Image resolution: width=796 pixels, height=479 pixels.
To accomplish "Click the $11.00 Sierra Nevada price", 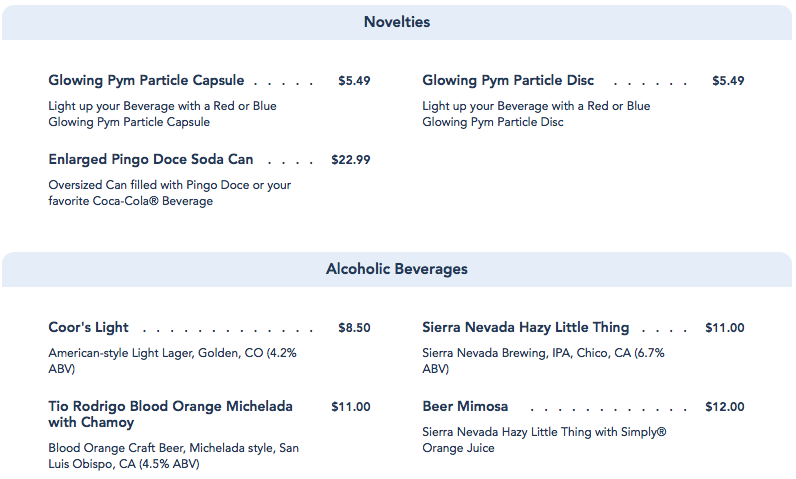I will pyautogui.click(x=724, y=328).
